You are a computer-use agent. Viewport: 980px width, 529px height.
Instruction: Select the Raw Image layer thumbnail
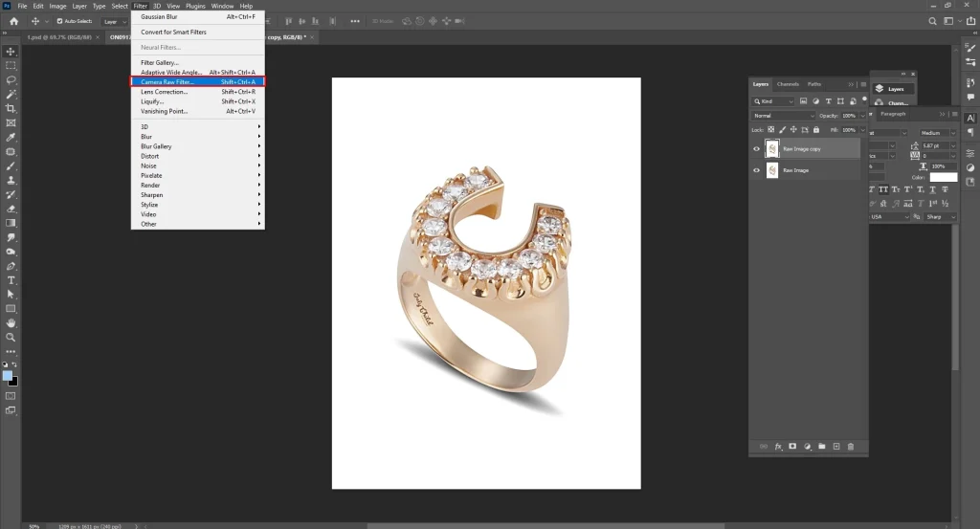point(772,170)
